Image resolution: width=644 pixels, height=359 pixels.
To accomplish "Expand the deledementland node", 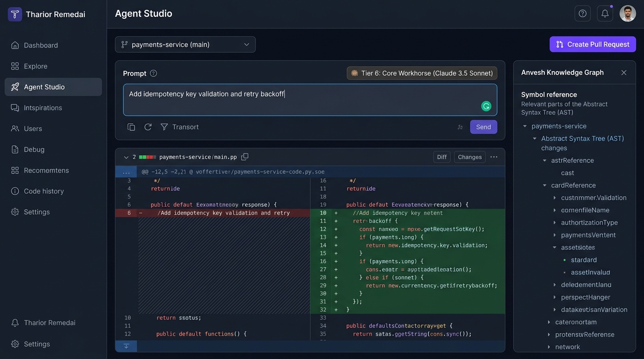I will point(555,285).
